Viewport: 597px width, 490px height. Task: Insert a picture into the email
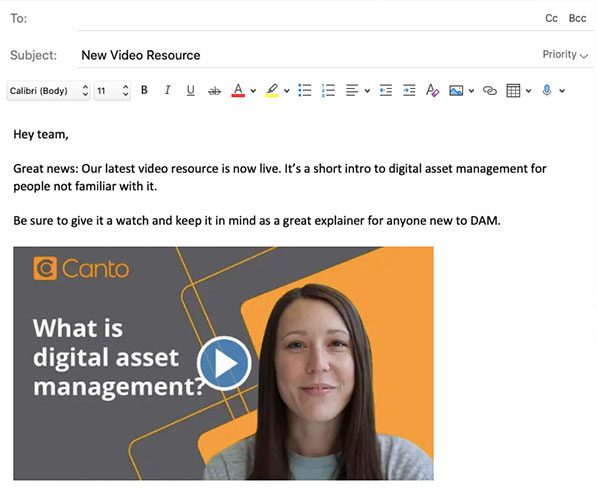tap(456, 91)
